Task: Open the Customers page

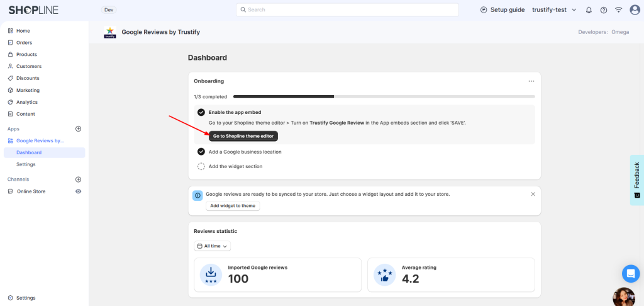Action: click(x=29, y=66)
